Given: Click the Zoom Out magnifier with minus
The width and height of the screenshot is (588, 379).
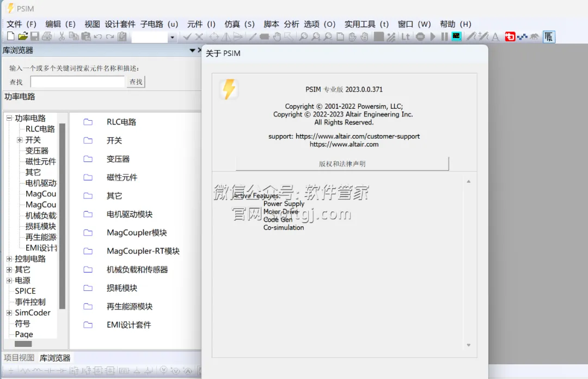Looking at the screenshot, I should click(328, 36).
